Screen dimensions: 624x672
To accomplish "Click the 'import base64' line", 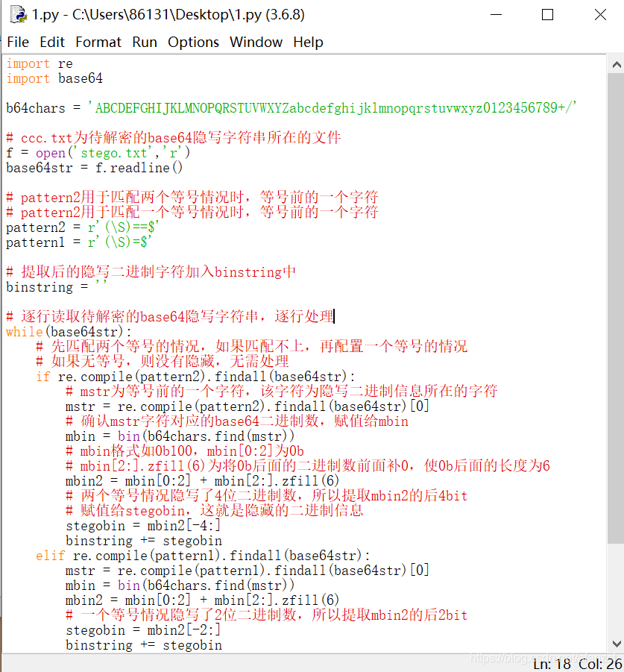I will 54,79.
